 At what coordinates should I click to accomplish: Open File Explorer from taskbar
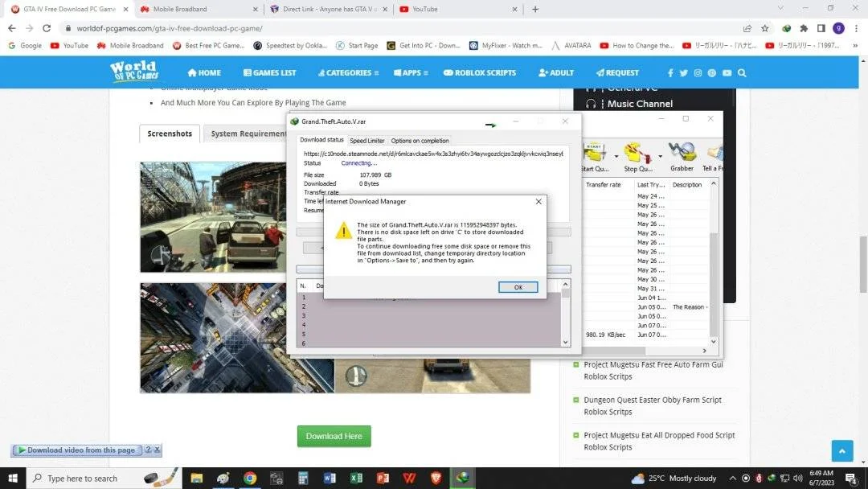(x=197, y=478)
